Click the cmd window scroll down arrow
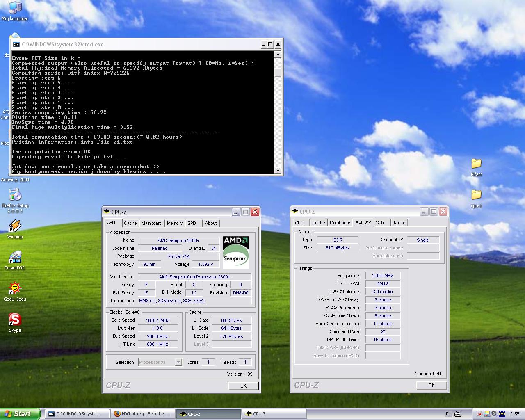 click(278, 170)
